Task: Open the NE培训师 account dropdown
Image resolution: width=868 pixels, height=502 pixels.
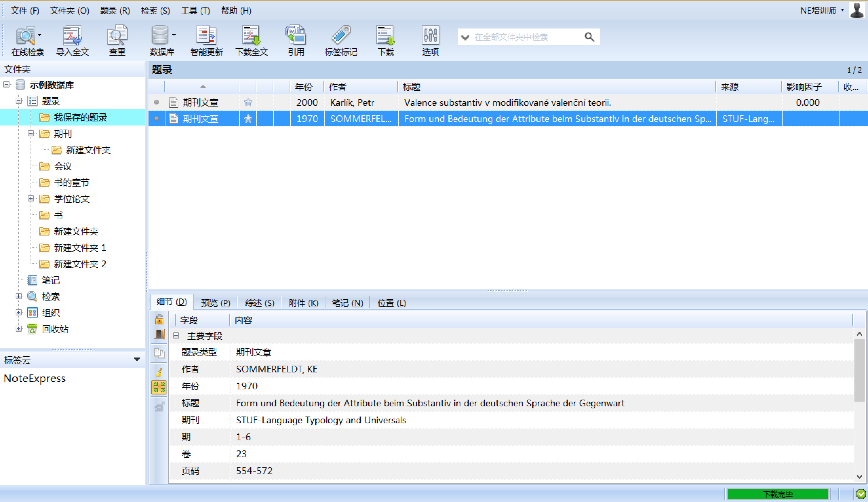Action: click(822, 10)
